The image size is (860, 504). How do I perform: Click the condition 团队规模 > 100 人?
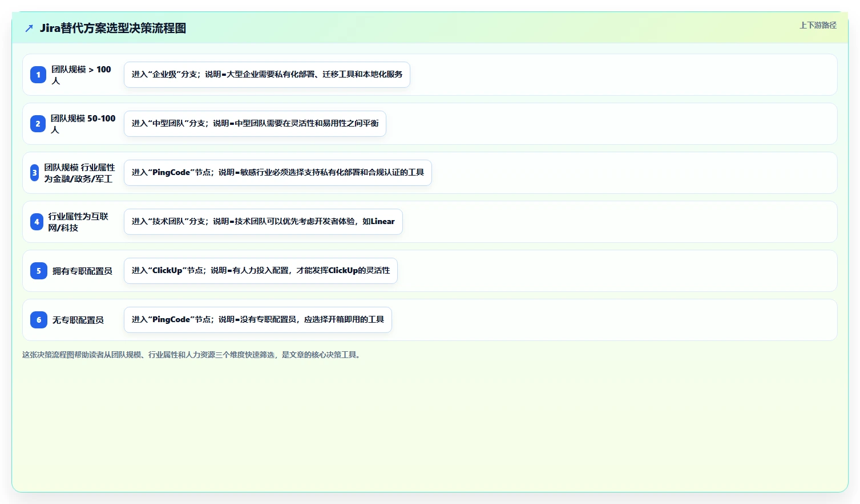tap(81, 75)
